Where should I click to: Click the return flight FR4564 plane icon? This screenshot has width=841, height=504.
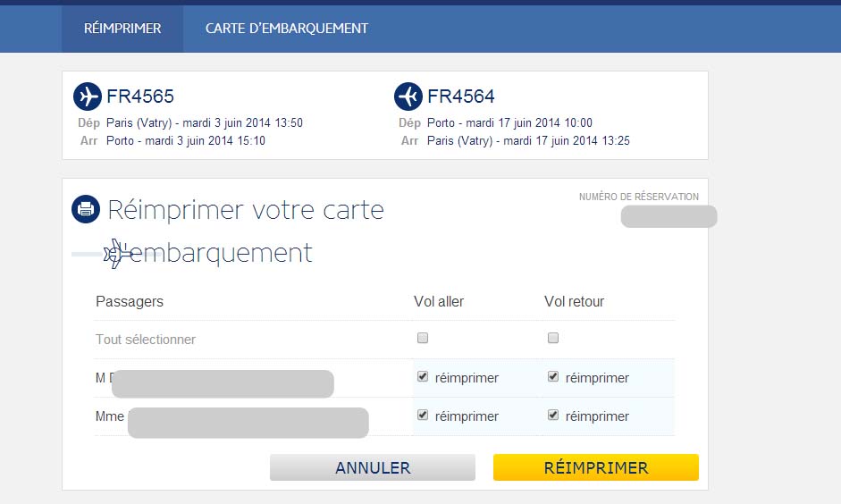[408, 97]
